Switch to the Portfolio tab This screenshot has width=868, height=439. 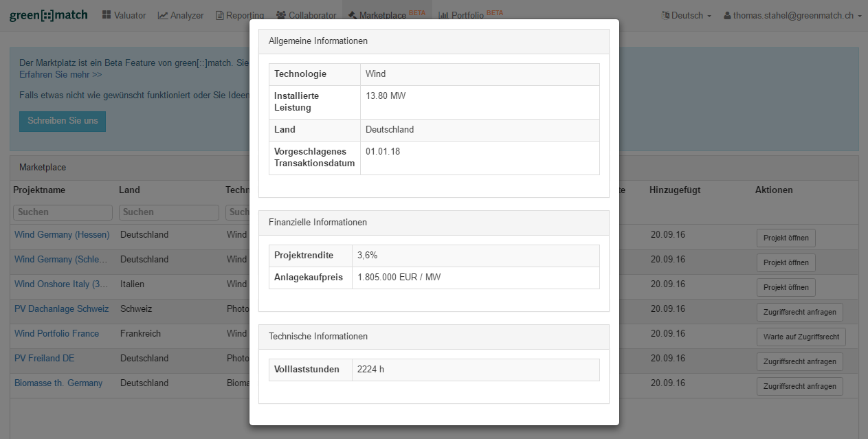[x=467, y=15]
